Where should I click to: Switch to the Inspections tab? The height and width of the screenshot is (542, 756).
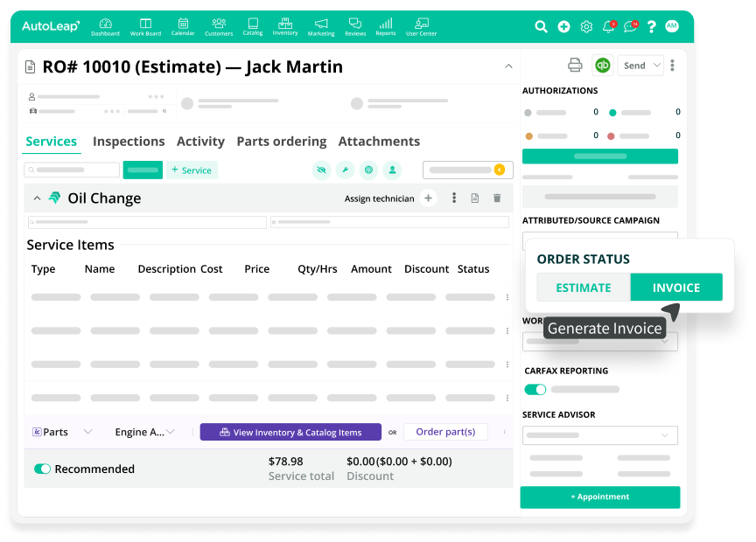tap(129, 142)
